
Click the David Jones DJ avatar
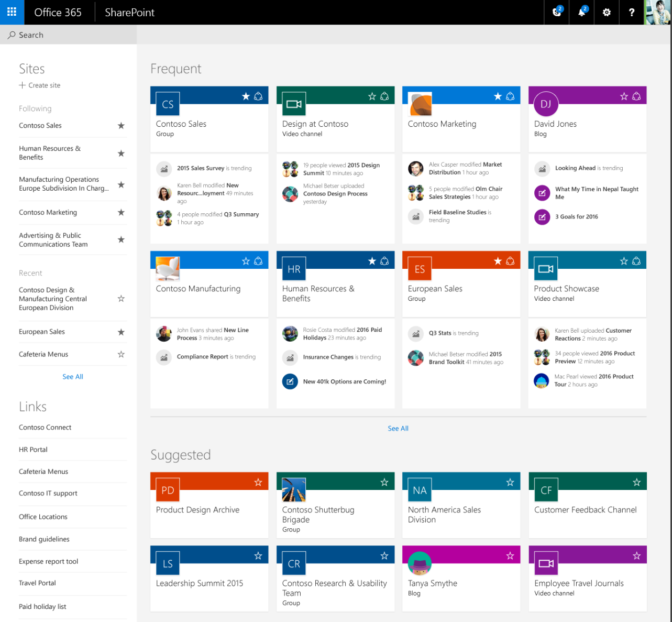[546, 104]
